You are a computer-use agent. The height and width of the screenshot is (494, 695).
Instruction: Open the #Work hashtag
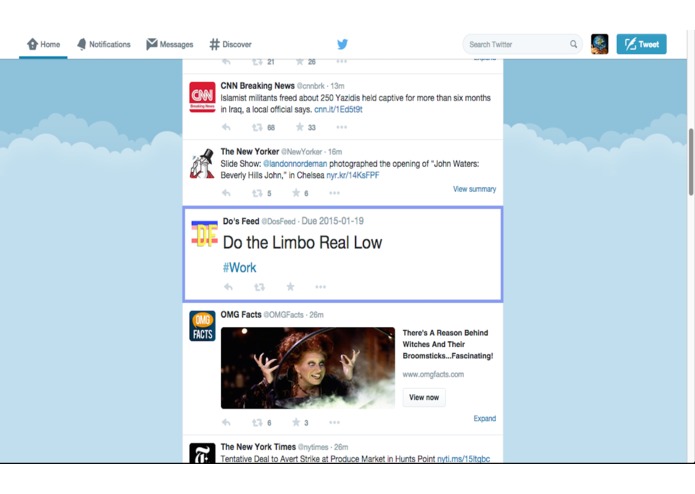[239, 268]
